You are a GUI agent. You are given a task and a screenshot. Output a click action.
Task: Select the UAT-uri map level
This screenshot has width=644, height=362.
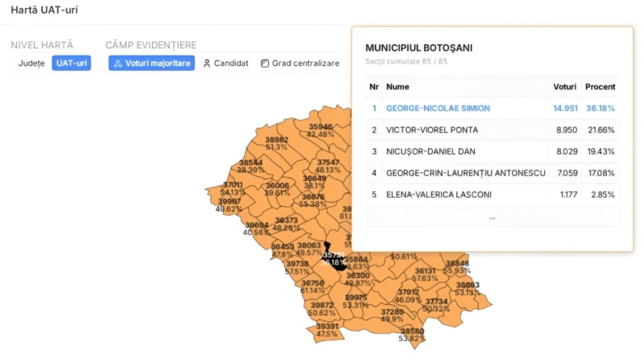point(72,64)
